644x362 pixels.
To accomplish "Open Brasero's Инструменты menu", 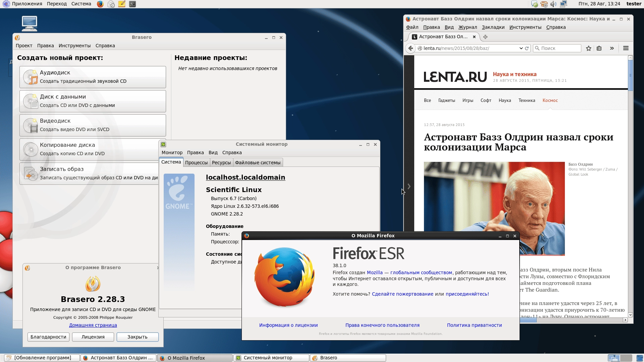I will pos(74,46).
